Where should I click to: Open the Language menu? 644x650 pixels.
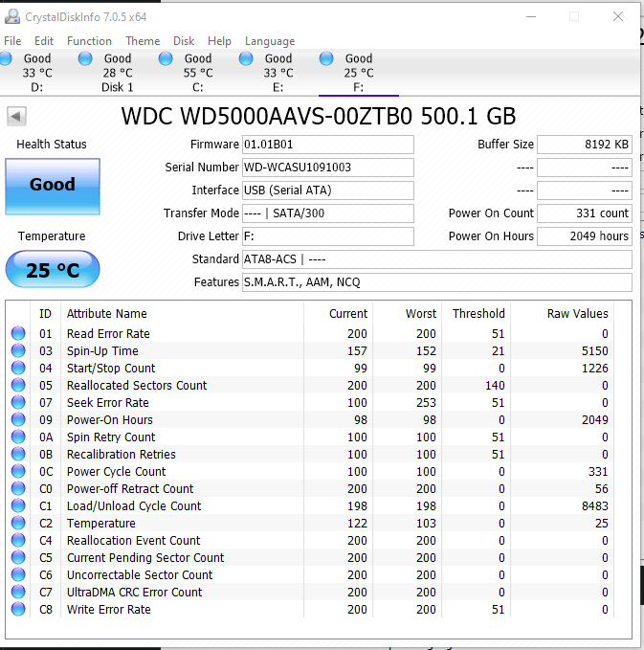270,41
